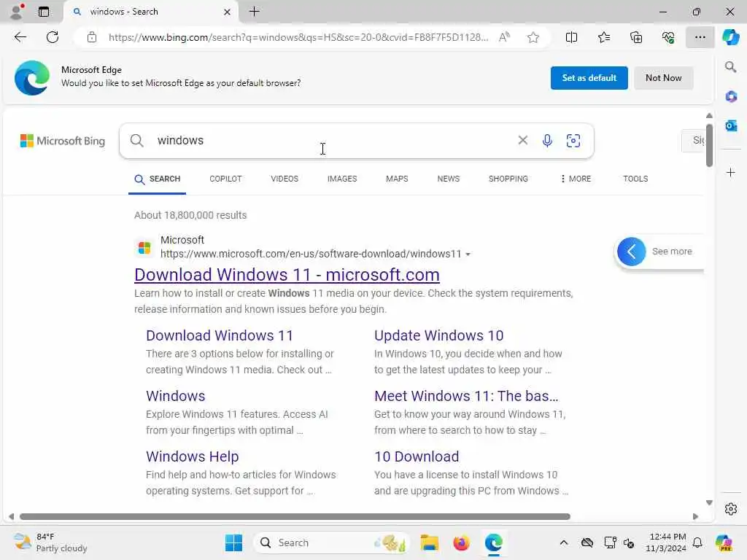This screenshot has width=747, height=560.
Task: Clear the Bing search box
Action: 522,140
